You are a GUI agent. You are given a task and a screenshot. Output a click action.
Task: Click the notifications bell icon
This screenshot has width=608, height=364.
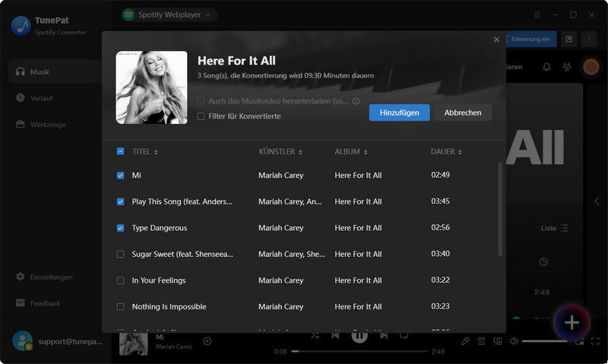tap(546, 67)
